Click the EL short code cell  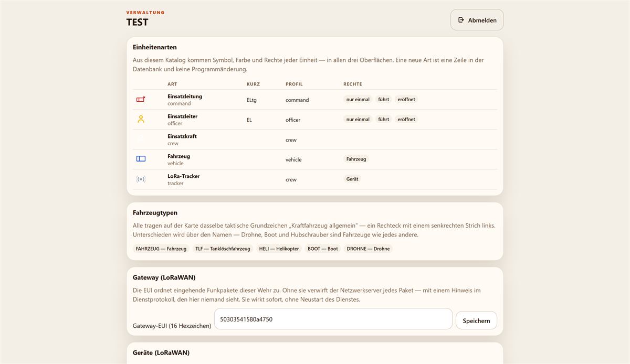[249, 120]
